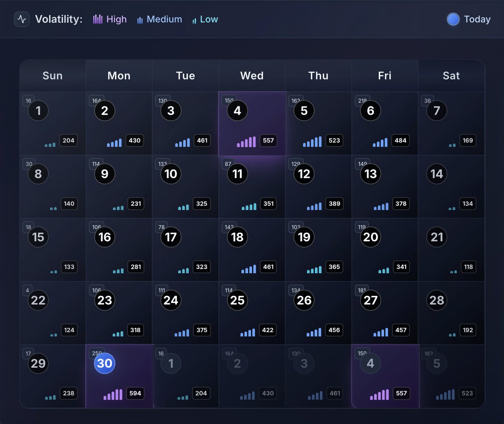Click the bars icon beside value 375
504x424 pixels.
point(182,333)
